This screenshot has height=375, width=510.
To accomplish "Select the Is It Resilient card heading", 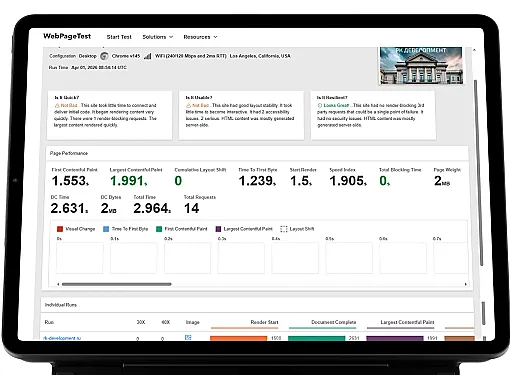I will (x=332, y=97).
